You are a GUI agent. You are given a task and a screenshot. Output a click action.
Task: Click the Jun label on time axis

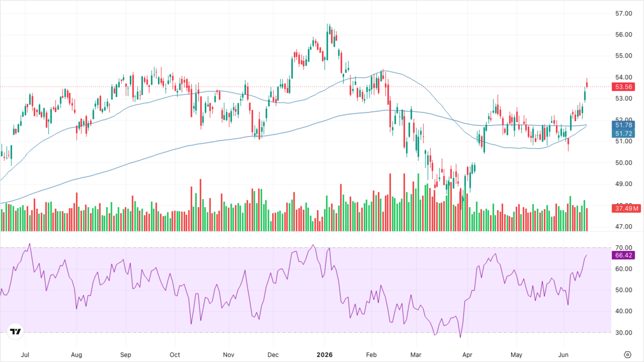(x=563, y=355)
